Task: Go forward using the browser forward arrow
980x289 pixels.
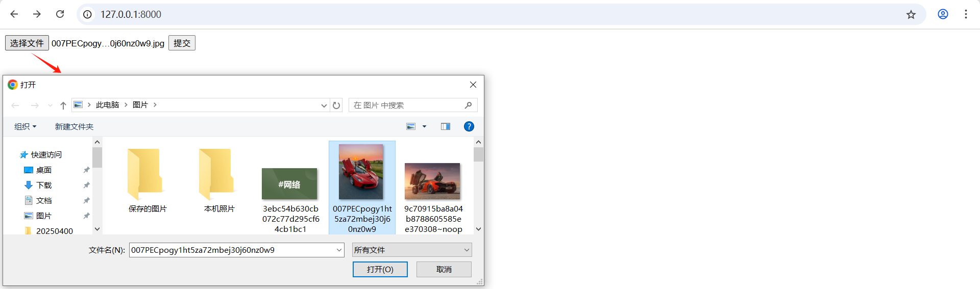Action: point(37,14)
